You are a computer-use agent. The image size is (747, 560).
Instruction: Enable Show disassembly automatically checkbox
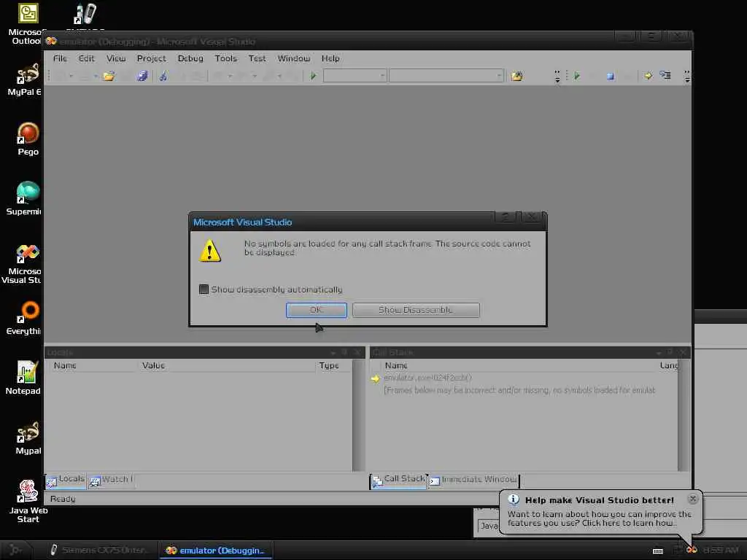[204, 289]
